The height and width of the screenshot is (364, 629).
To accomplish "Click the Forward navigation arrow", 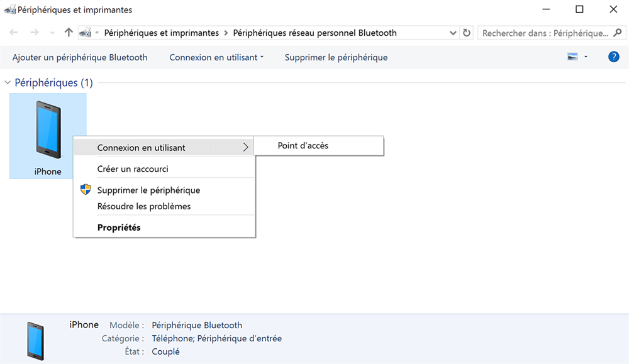I will [x=35, y=33].
